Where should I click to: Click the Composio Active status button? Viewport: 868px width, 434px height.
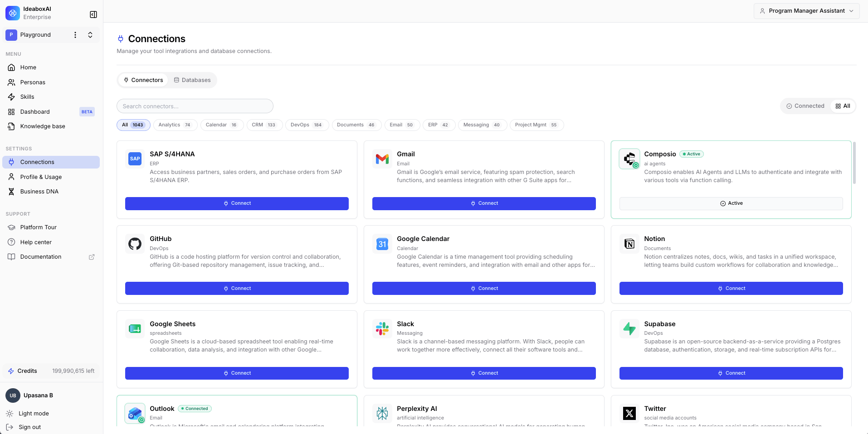click(731, 203)
